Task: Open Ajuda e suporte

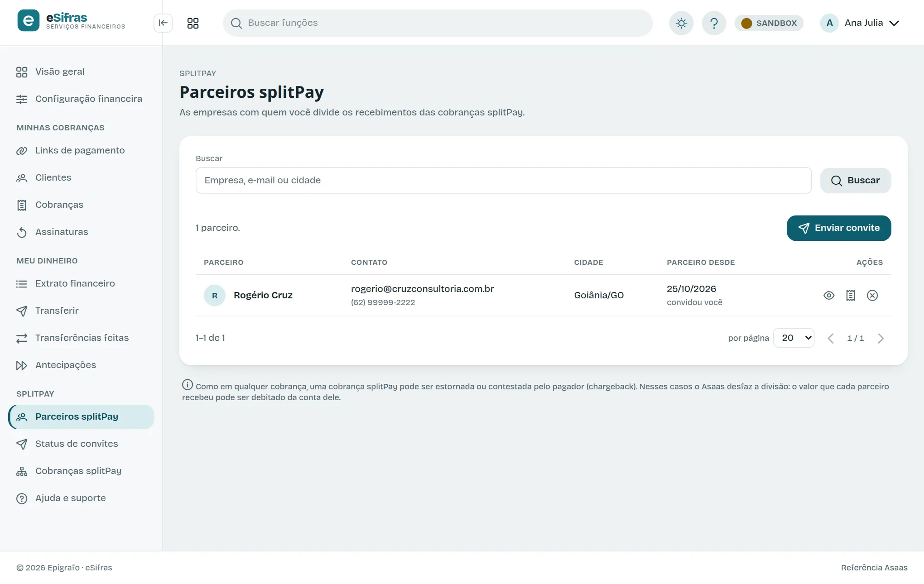Action: [x=81, y=498]
